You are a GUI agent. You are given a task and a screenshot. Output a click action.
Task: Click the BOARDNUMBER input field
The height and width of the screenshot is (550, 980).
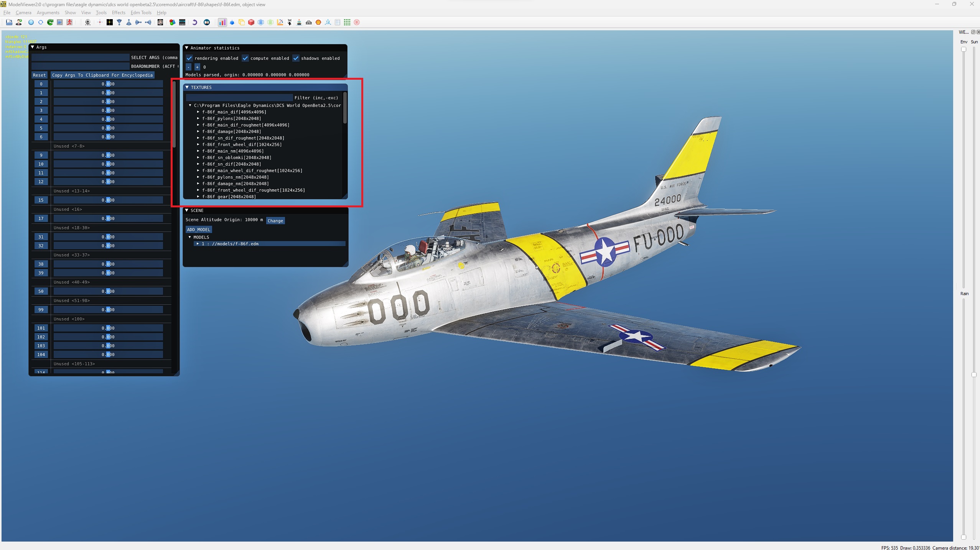click(x=81, y=66)
